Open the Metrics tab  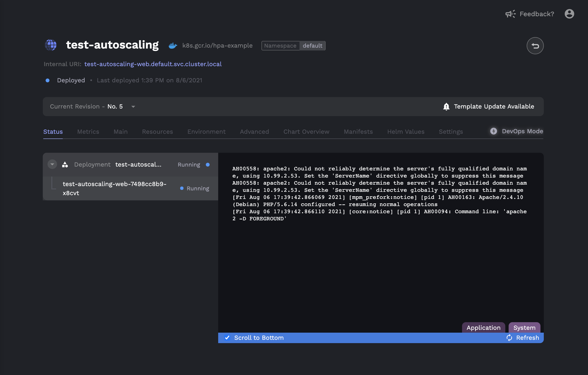pos(88,132)
